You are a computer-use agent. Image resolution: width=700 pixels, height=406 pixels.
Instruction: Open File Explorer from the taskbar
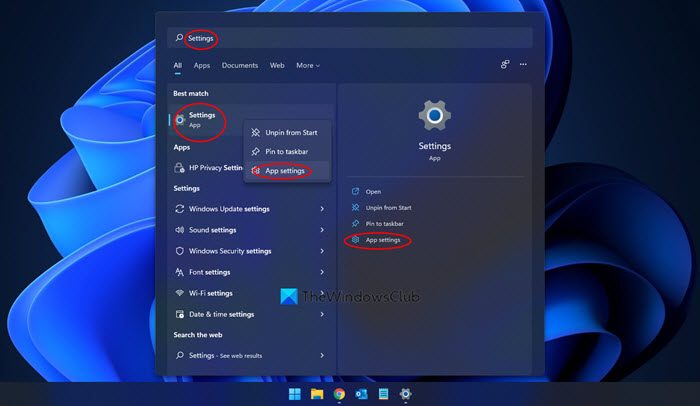(317, 394)
